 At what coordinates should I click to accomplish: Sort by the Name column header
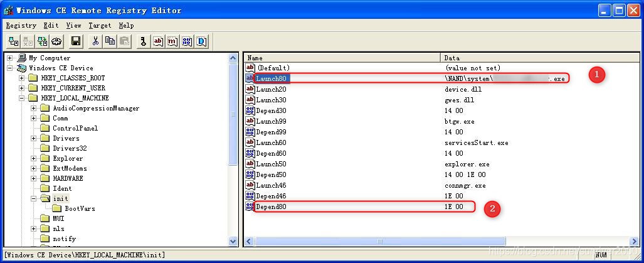pos(342,58)
